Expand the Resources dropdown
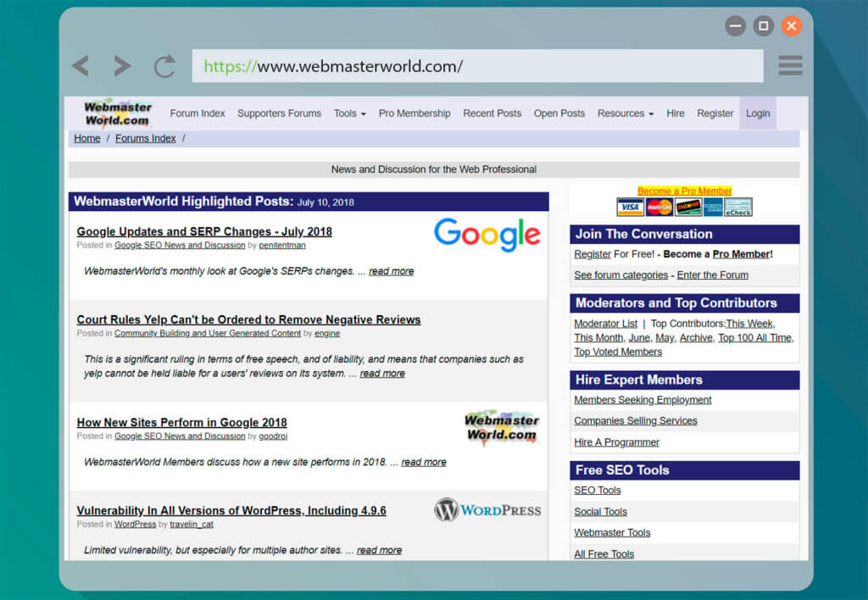This screenshot has width=868, height=600. (625, 112)
